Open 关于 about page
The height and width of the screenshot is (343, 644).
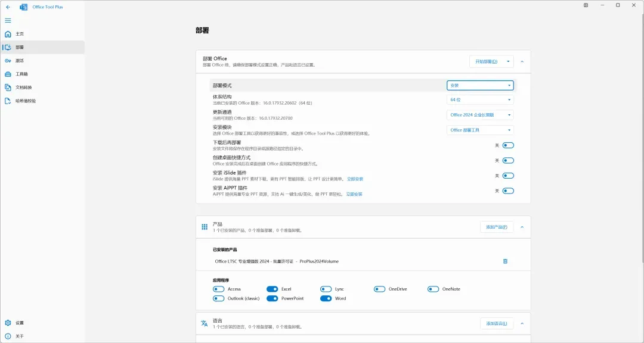42,336
